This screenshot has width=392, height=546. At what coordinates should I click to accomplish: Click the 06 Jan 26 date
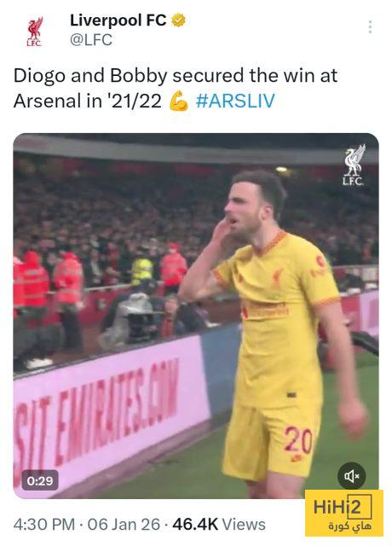124,524
